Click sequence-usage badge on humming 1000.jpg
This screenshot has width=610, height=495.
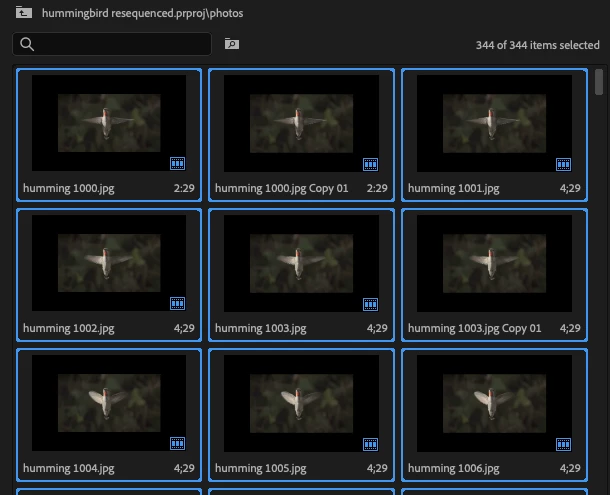pyautogui.click(x=178, y=163)
